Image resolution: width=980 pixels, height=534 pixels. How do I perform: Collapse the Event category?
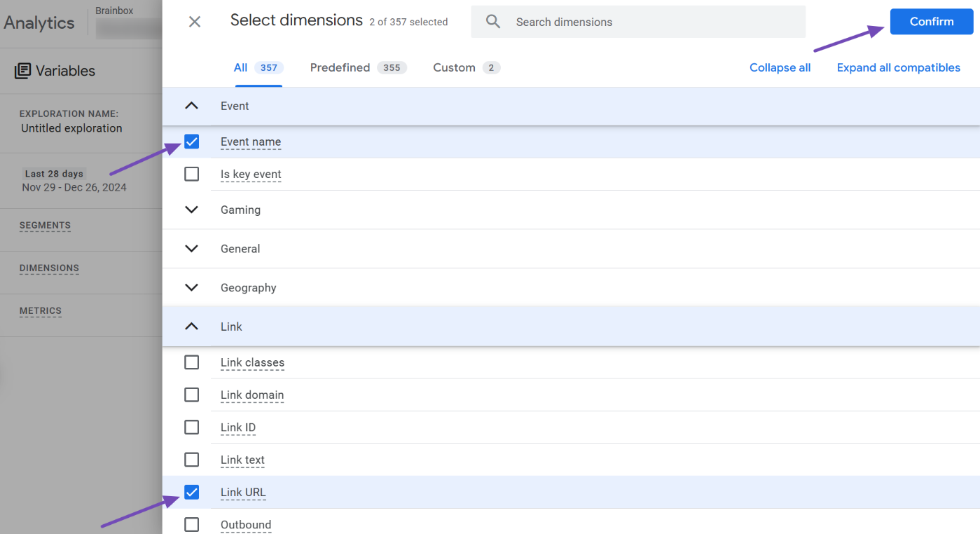[x=191, y=106]
